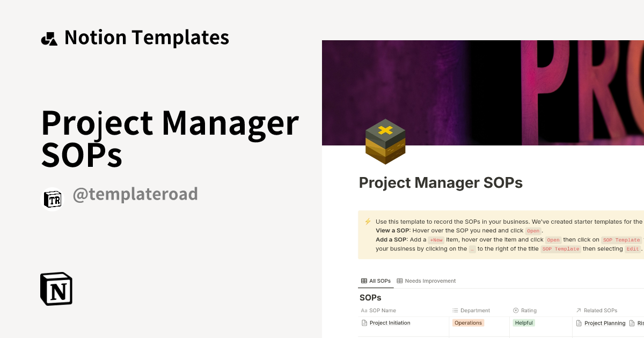
Task: Click the table icon beside All SOPs
Action: pyautogui.click(x=363, y=281)
